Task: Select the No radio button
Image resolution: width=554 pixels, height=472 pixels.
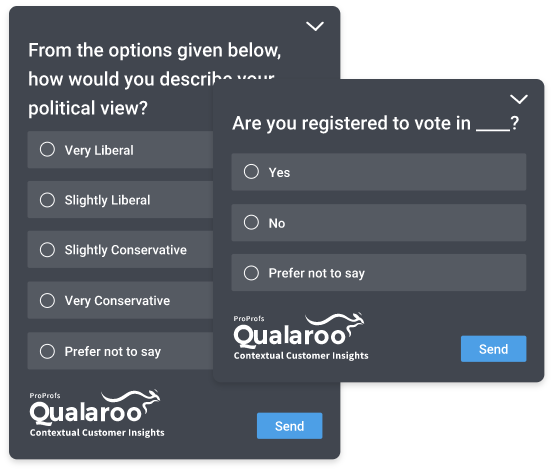Action: coord(251,223)
